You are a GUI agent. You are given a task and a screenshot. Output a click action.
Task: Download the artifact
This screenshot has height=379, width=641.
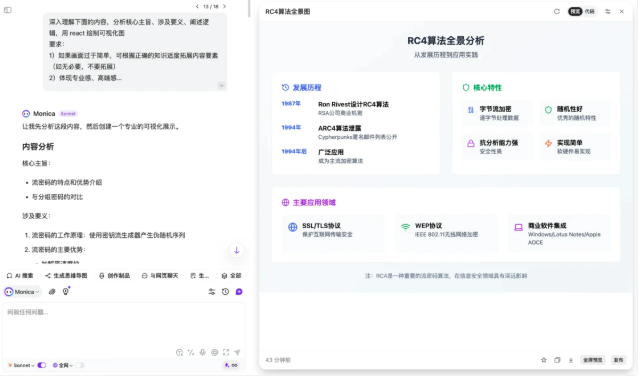coord(571,360)
